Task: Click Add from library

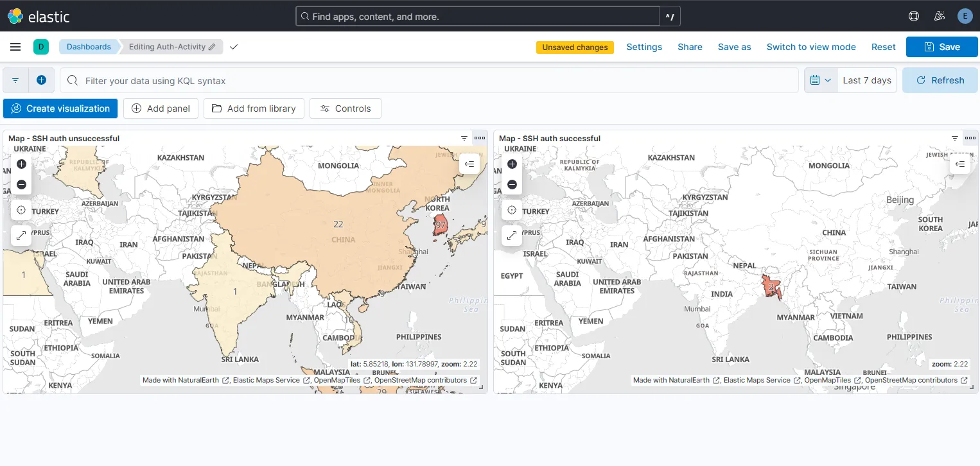Action: [254, 108]
